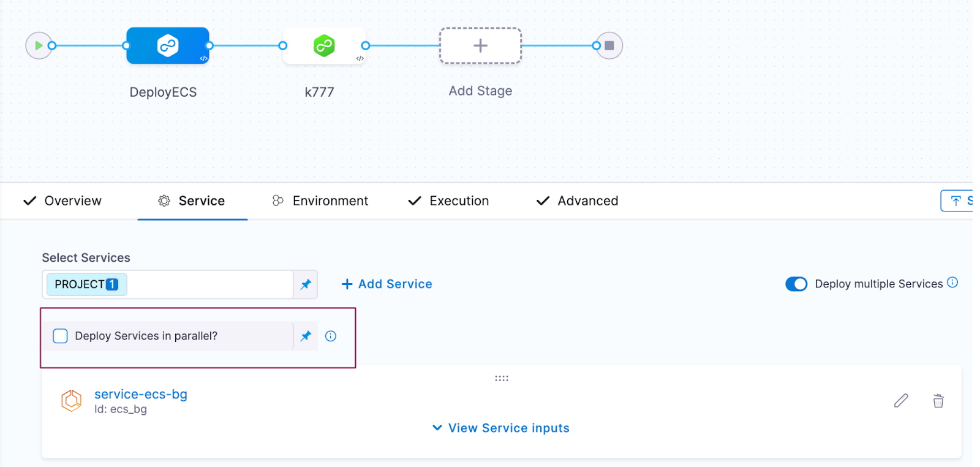
Task: Select the k777 stage node
Action: (x=324, y=45)
